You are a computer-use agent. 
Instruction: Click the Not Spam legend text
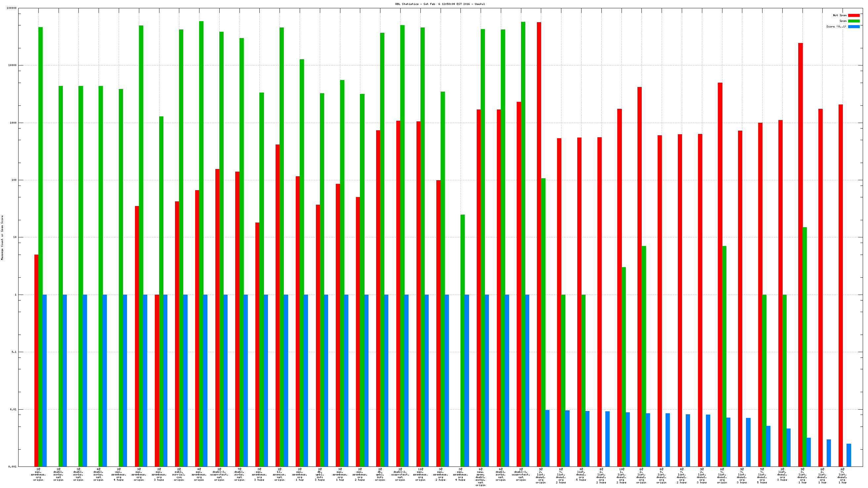[x=839, y=15]
